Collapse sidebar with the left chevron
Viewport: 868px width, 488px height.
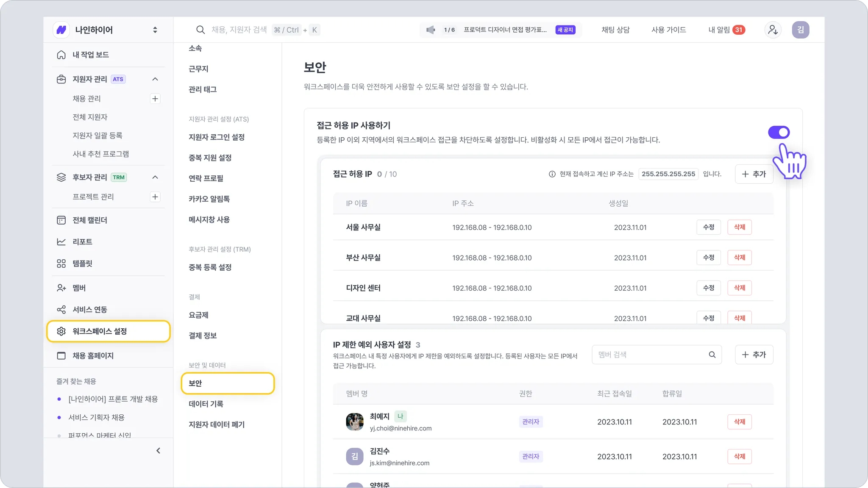(x=158, y=451)
